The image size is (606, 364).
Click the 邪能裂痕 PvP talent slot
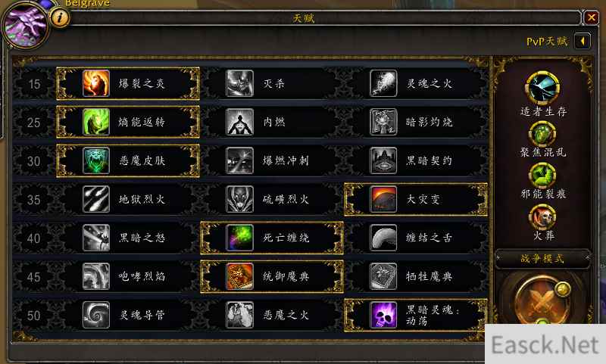pos(542,176)
